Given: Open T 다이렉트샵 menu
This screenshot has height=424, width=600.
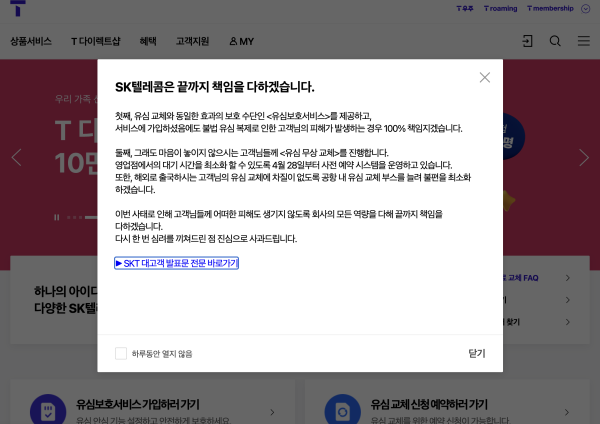Looking at the screenshot, I should point(96,41).
